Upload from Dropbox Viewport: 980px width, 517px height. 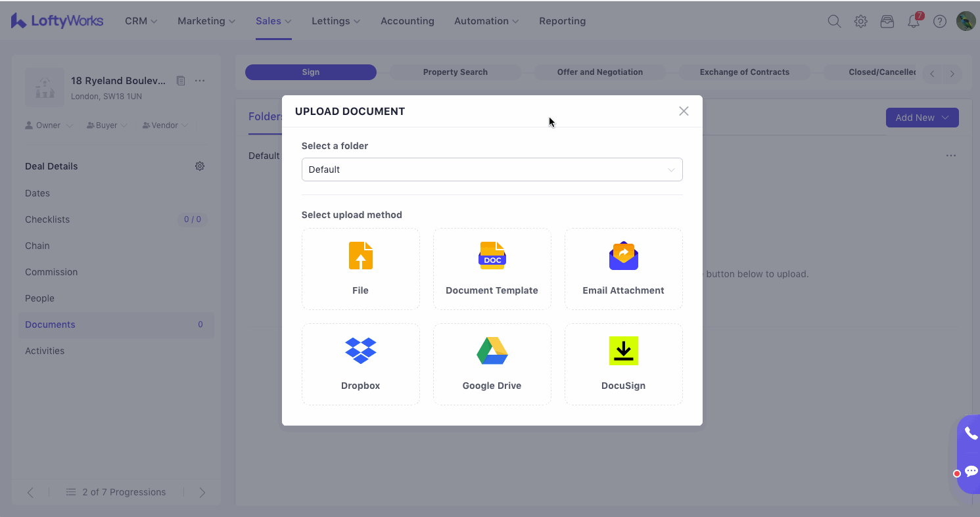coord(360,364)
